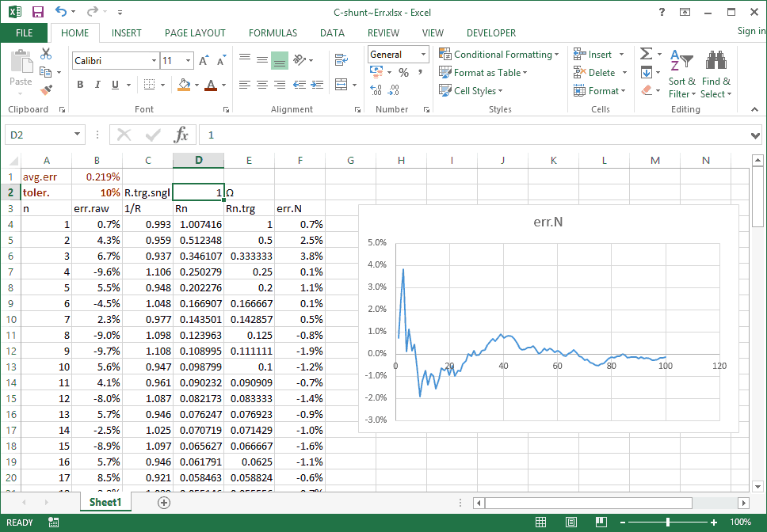The image size is (767, 532).
Task: Click the Sheet1 worksheet tab
Action: click(105, 502)
